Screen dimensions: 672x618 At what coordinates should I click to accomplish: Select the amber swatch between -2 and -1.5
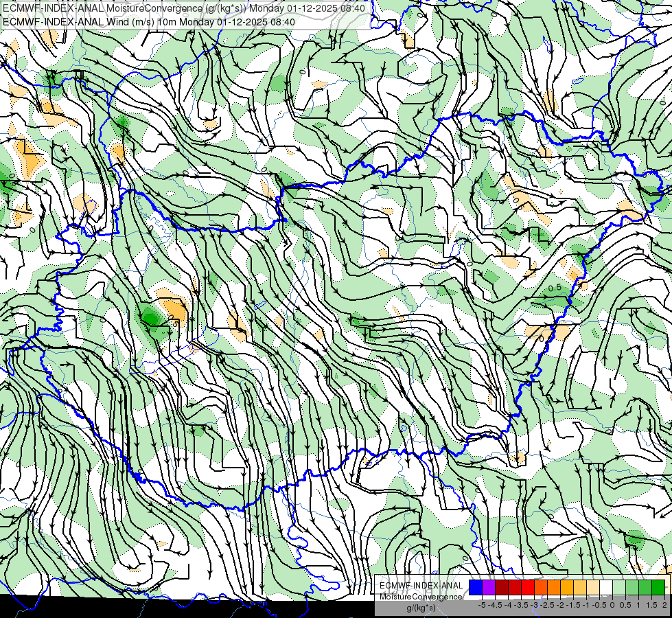[567, 587]
